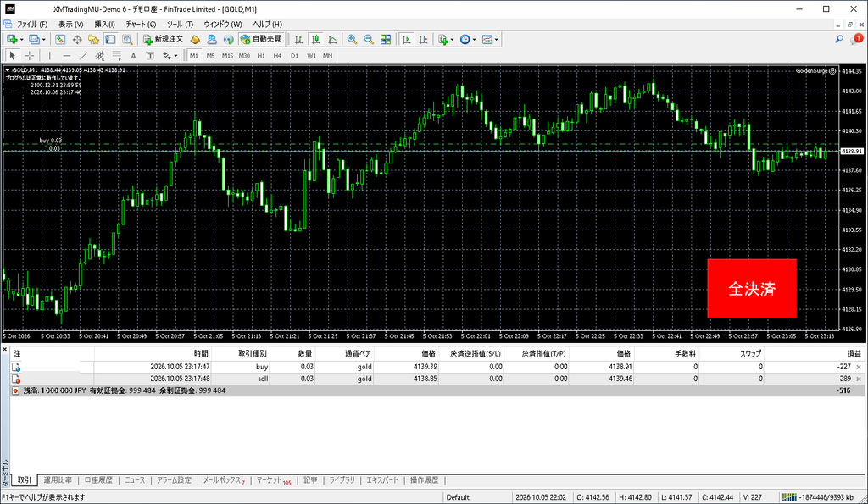Screen dimensions: 868x504
Task: Select the trendline drawing tool
Action: (x=83, y=55)
